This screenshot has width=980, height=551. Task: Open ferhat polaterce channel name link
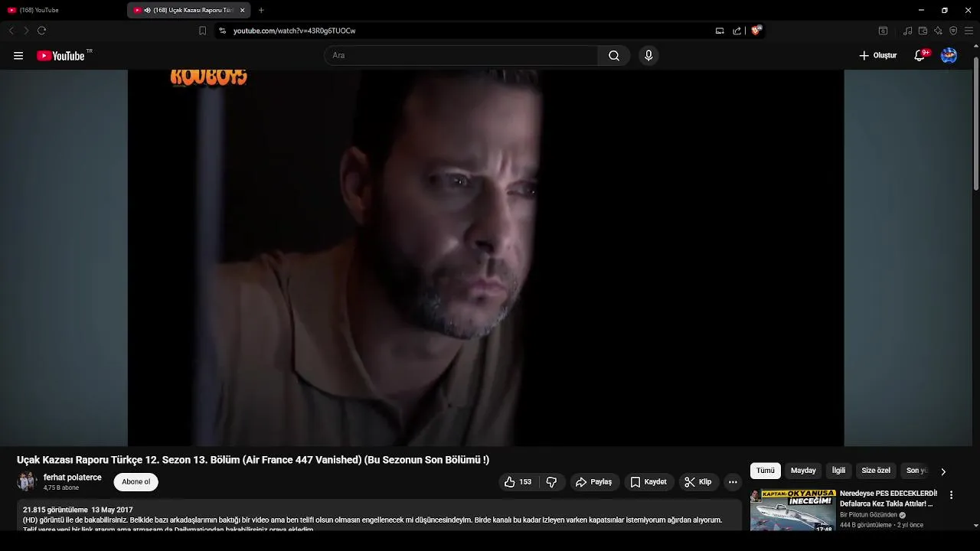coord(73,477)
